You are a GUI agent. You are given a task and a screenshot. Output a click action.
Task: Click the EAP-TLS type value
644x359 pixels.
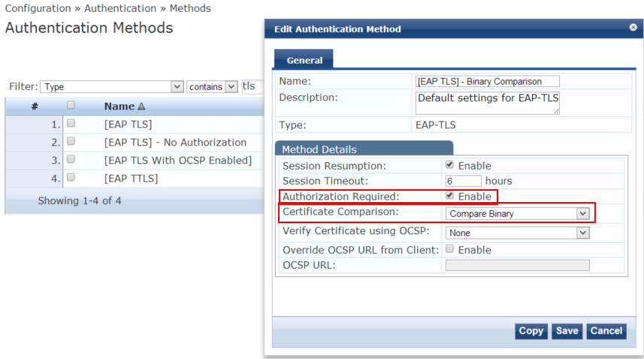click(x=436, y=125)
